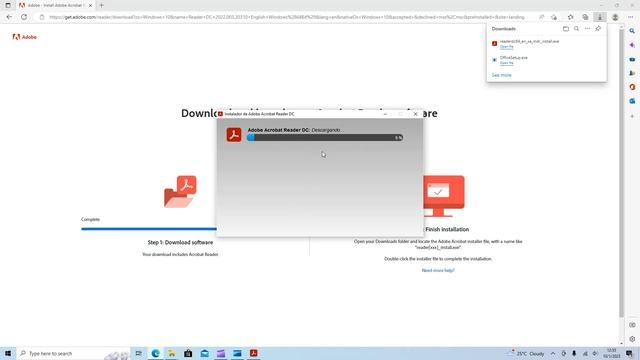The height and width of the screenshot is (360, 640).
Task: Open tab actions menu icon
Action: tap(8, 5)
